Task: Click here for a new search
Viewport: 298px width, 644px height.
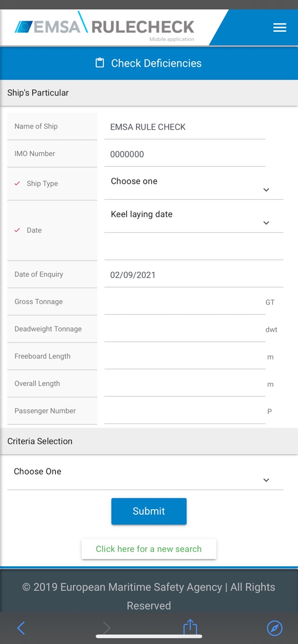Action: (149, 549)
